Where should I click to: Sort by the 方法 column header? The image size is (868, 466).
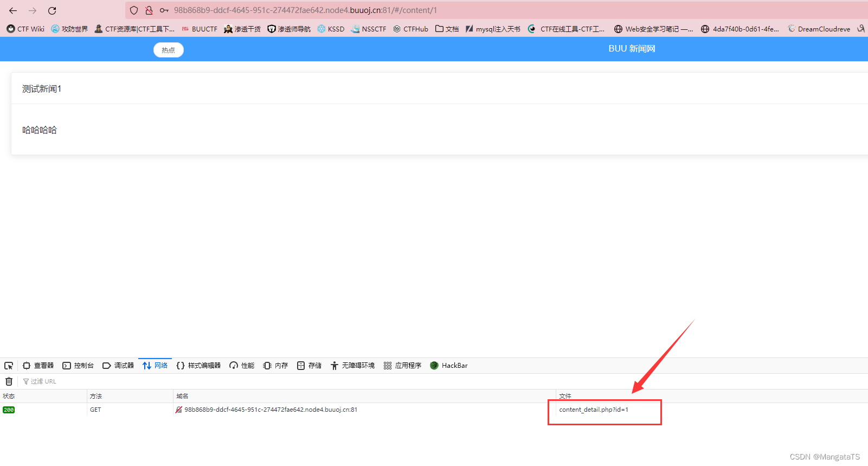click(x=130, y=396)
